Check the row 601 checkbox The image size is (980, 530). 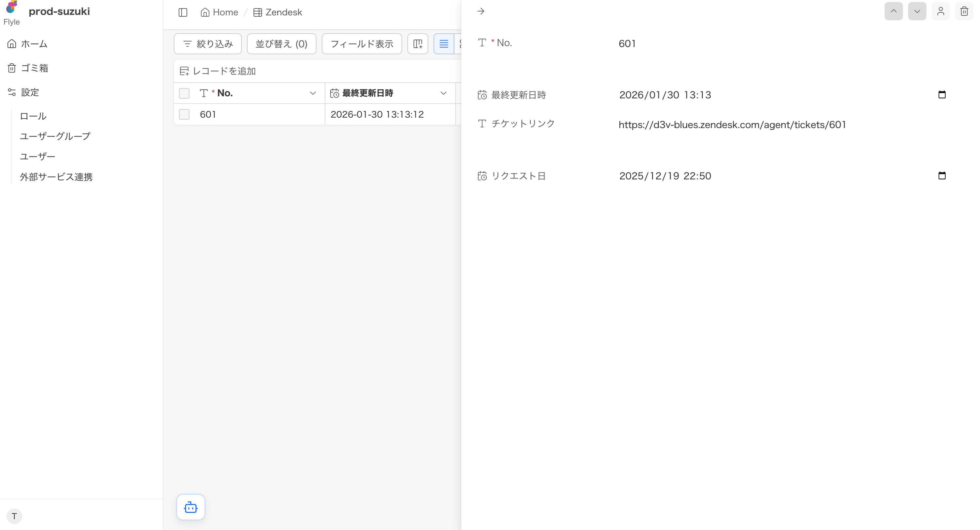click(x=184, y=114)
